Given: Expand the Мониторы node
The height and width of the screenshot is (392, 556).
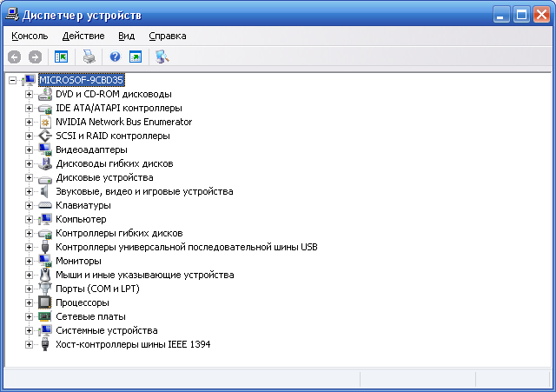Looking at the screenshot, I should tap(29, 261).
